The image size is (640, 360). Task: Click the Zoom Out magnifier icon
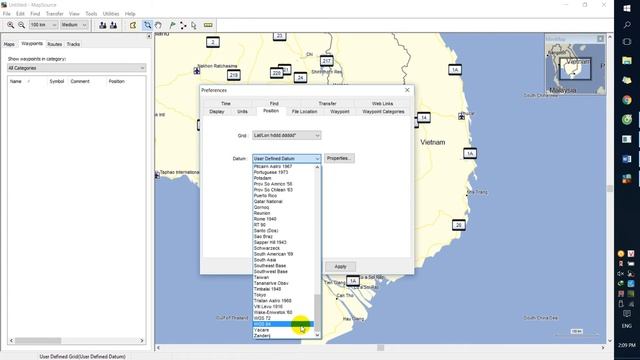click(x=21, y=25)
